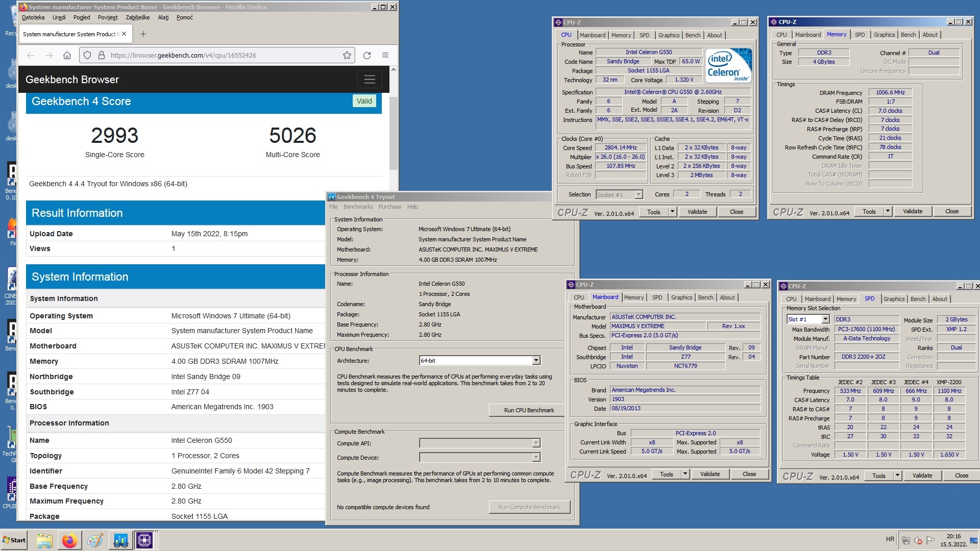Click Run Compute Benchmark button
The height and width of the screenshot is (551, 980).
(x=529, y=507)
